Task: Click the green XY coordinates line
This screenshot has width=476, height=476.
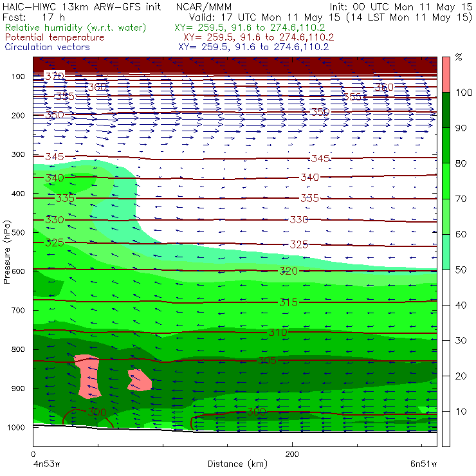Action: pos(250,28)
